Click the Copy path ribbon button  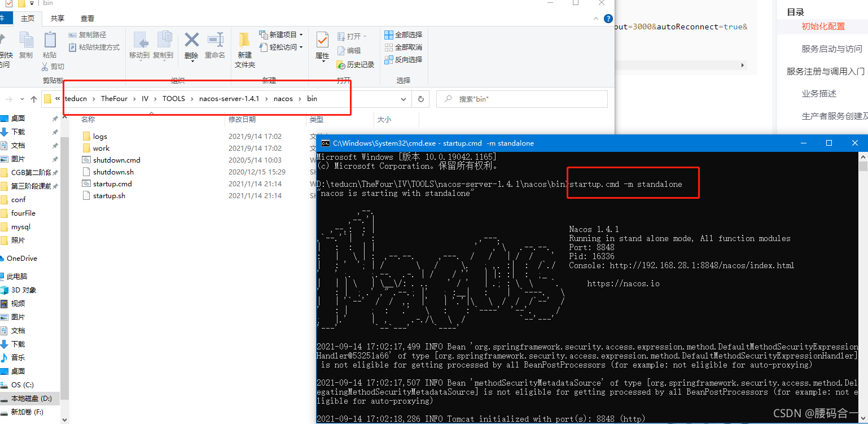tap(87, 35)
